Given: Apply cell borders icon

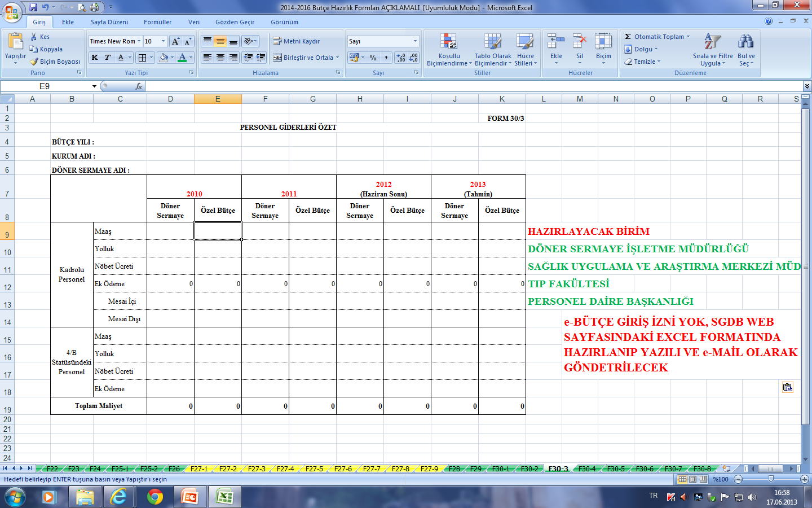Looking at the screenshot, I should coord(143,58).
